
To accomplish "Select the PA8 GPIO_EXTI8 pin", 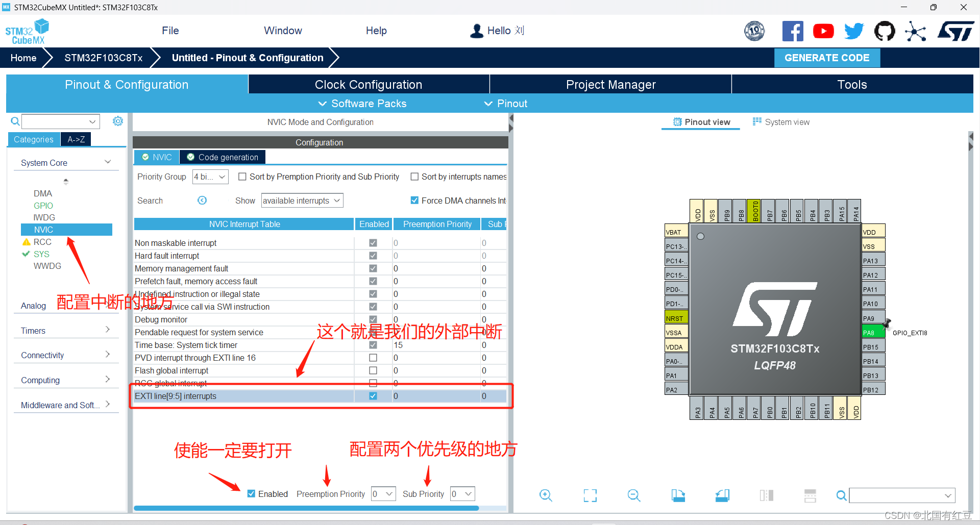I will coord(873,333).
